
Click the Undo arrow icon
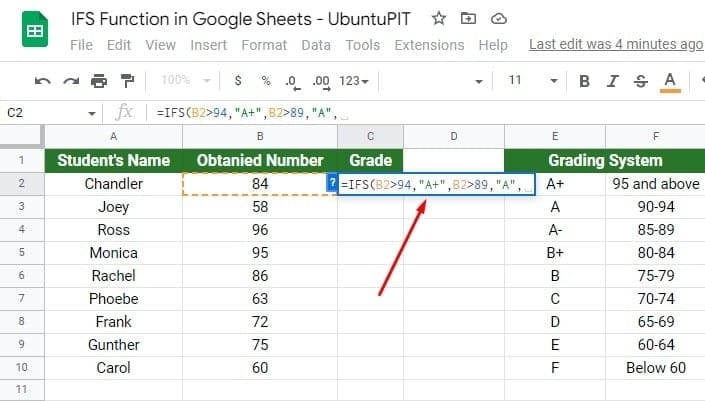tap(42, 81)
